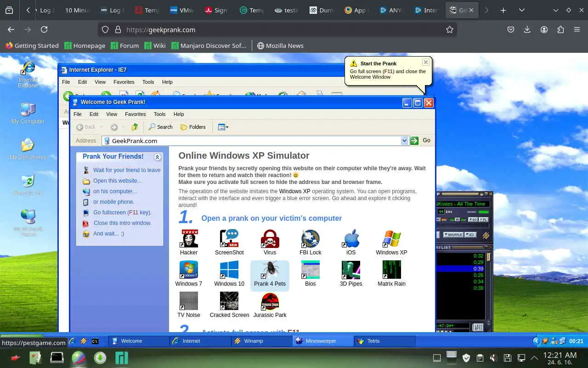The image size is (588, 368).
Task: Open the Windows 7 prank icon
Action: (x=189, y=274)
